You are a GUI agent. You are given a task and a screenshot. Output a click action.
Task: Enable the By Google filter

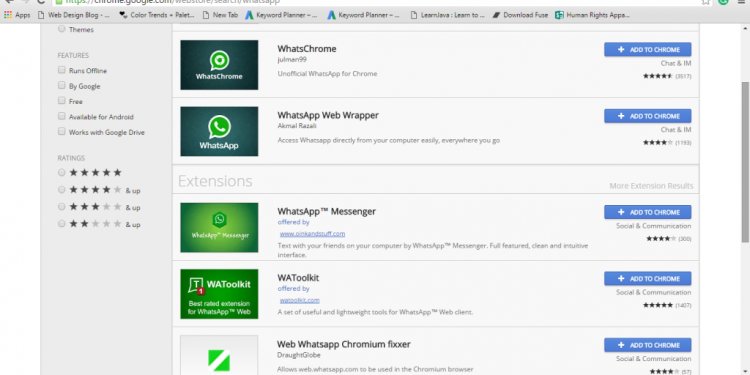pyautogui.click(x=61, y=85)
